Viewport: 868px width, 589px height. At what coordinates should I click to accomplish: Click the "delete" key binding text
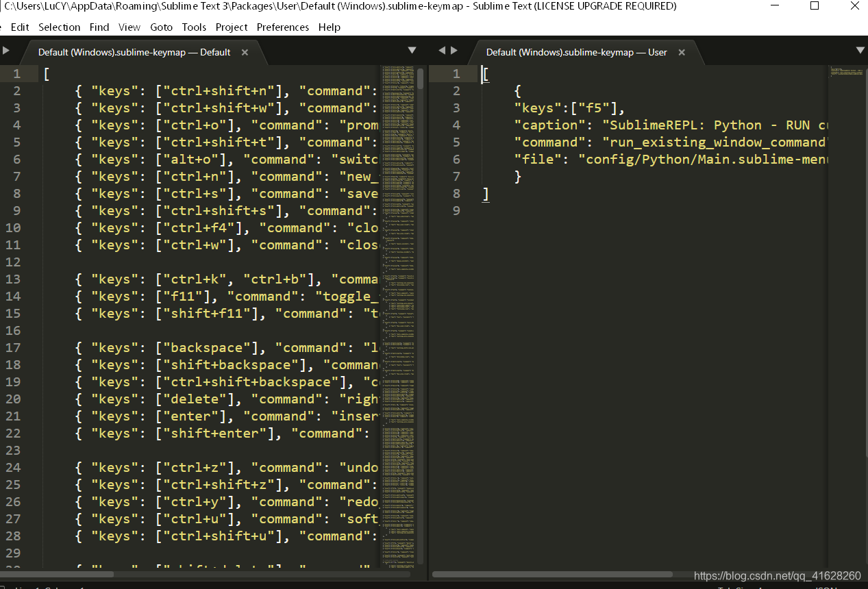195,399
